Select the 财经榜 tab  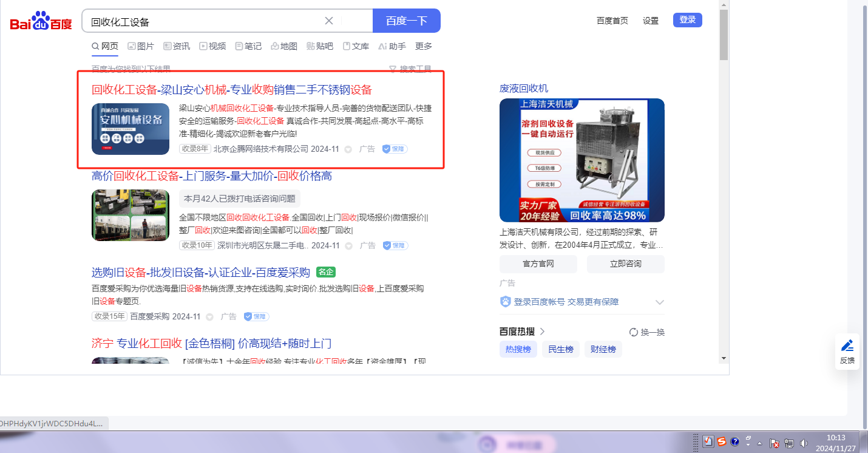pyautogui.click(x=603, y=349)
